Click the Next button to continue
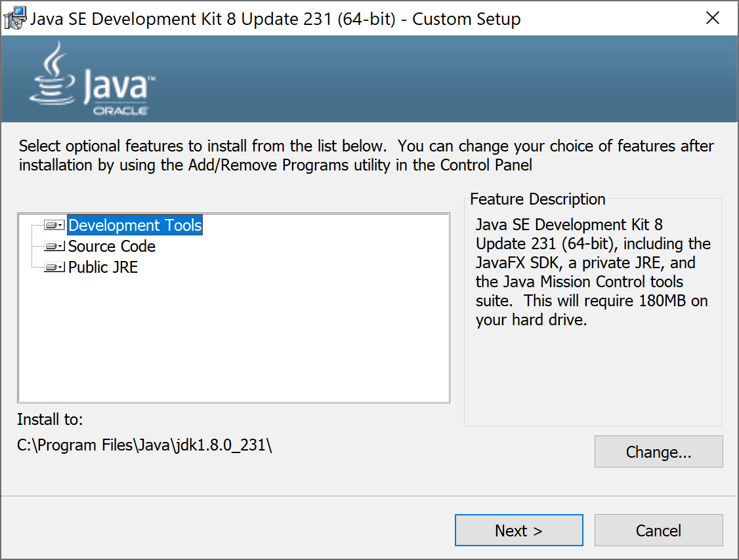The height and width of the screenshot is (560, 739). tap(518, 530)
